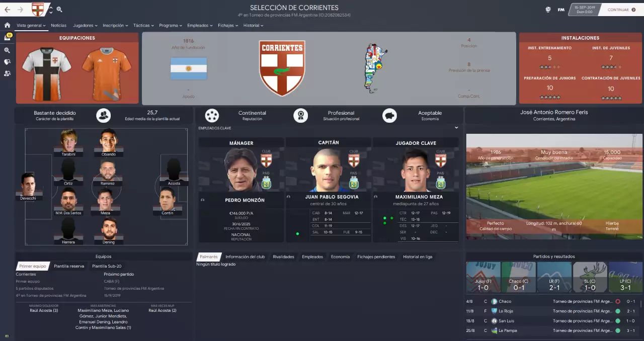Open the Tácticas dropdown menu
The width and height of the screenshot is (644, 341).
143,25
